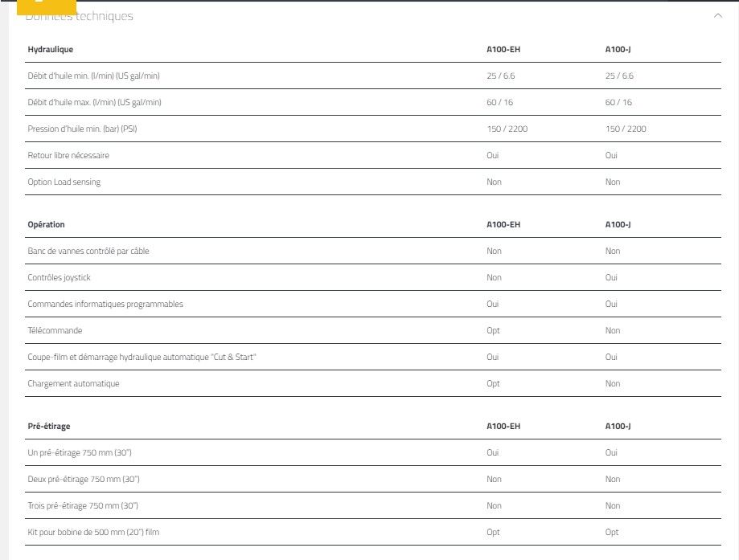The height and width of the screenshot is (560, 739).
Task: Select the Retour libre nécessaire row label
Action: pos(68,155)
